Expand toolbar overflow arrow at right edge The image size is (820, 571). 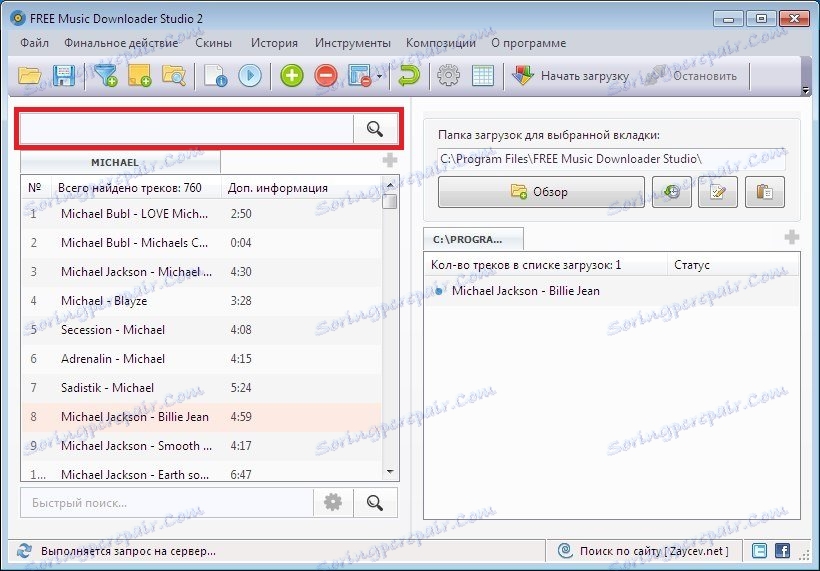(806, 90)
